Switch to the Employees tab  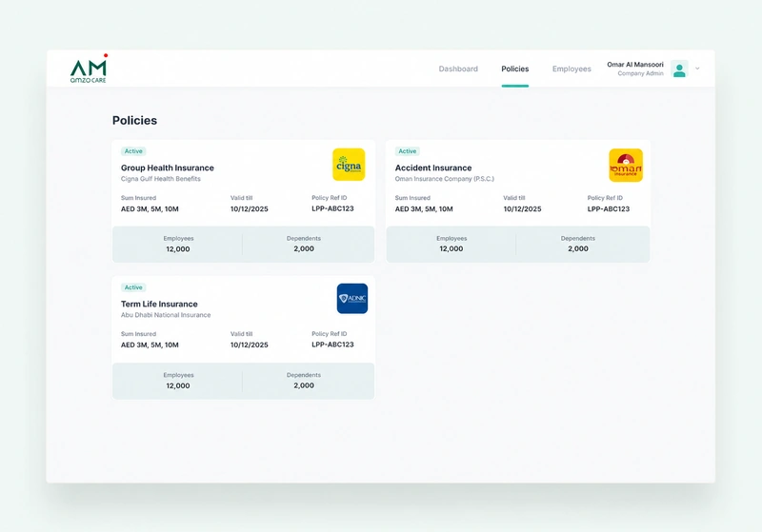(571, 69)
